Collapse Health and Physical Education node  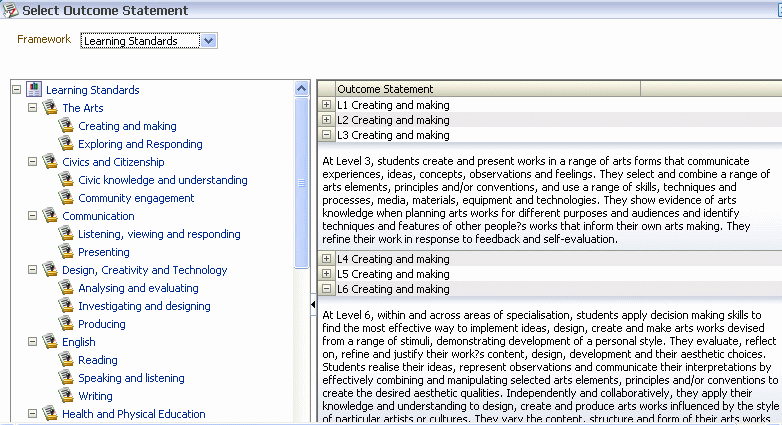pos(32,414)
